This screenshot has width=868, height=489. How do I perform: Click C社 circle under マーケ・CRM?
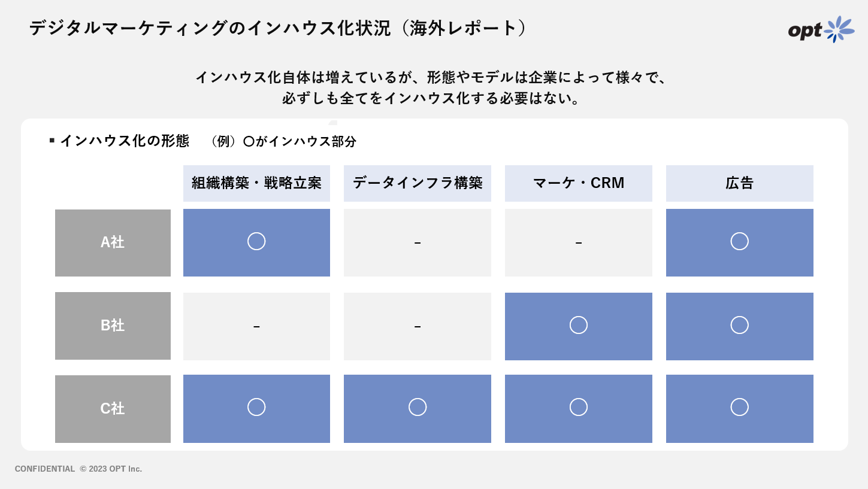click(x=579, y=407)
